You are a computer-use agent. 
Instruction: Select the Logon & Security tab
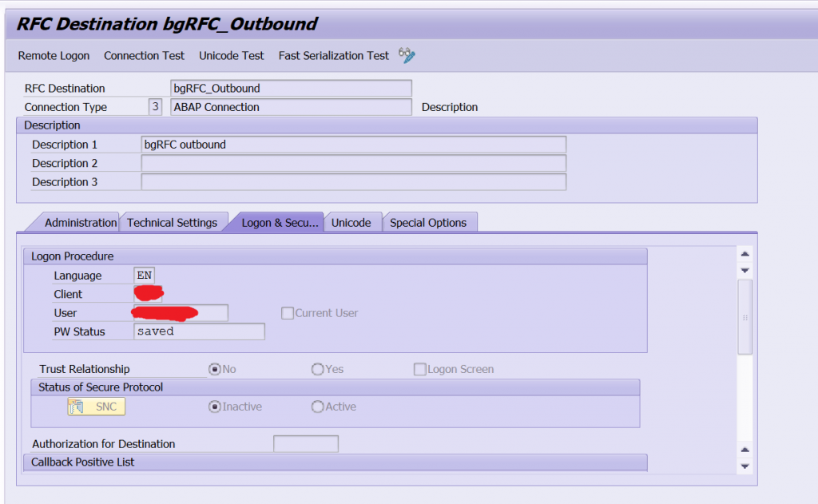[278, 223]
